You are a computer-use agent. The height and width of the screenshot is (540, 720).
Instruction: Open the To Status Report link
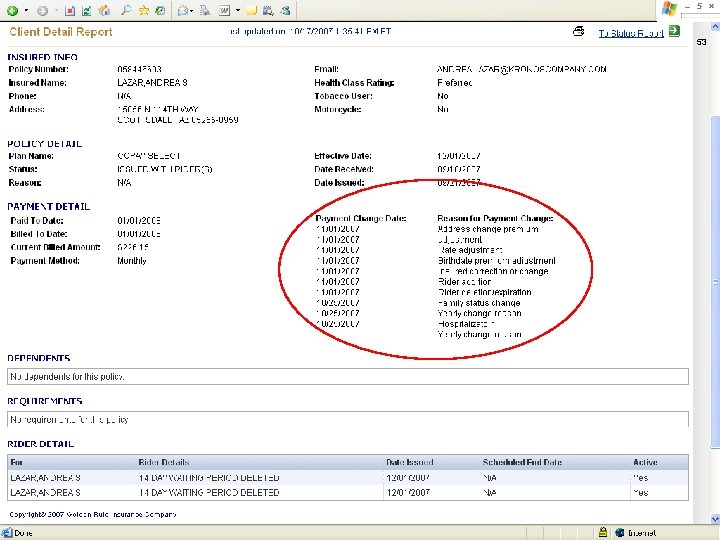coord(631,33)
